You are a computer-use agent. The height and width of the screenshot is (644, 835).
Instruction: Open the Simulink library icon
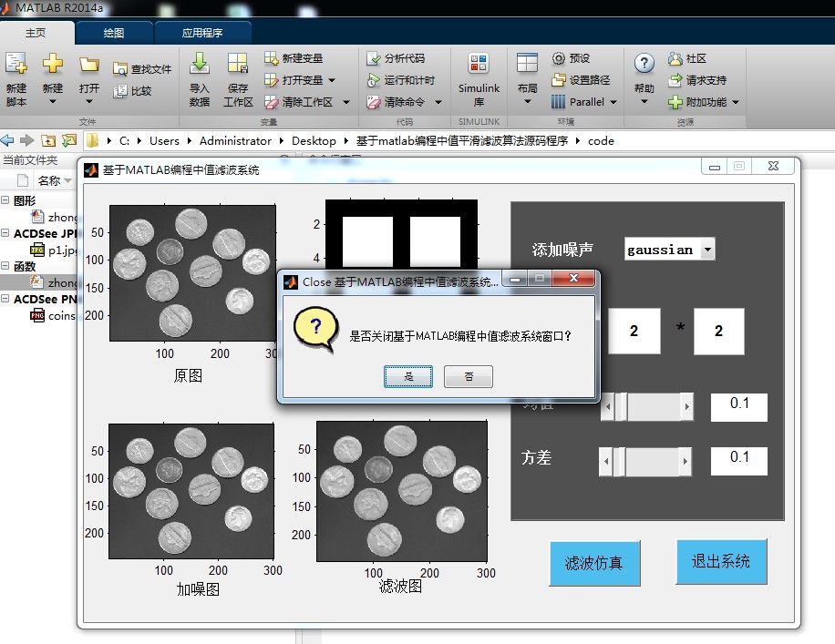[x=479, y=64]
